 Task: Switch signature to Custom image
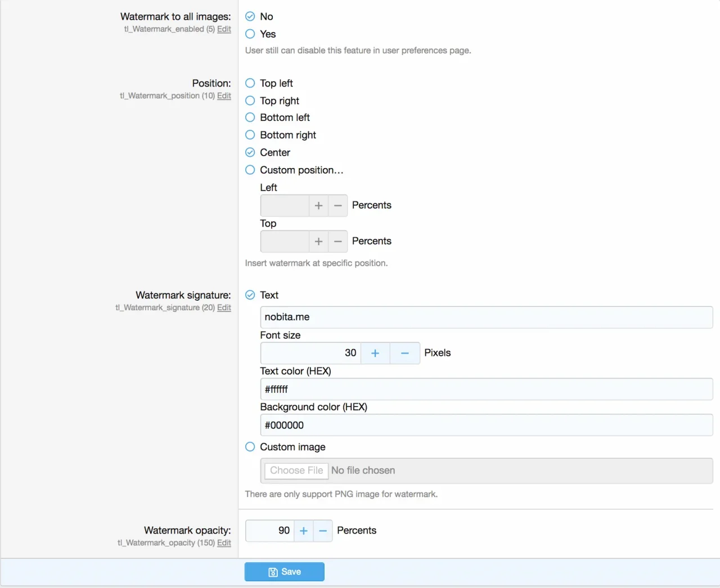coord(250,447)
